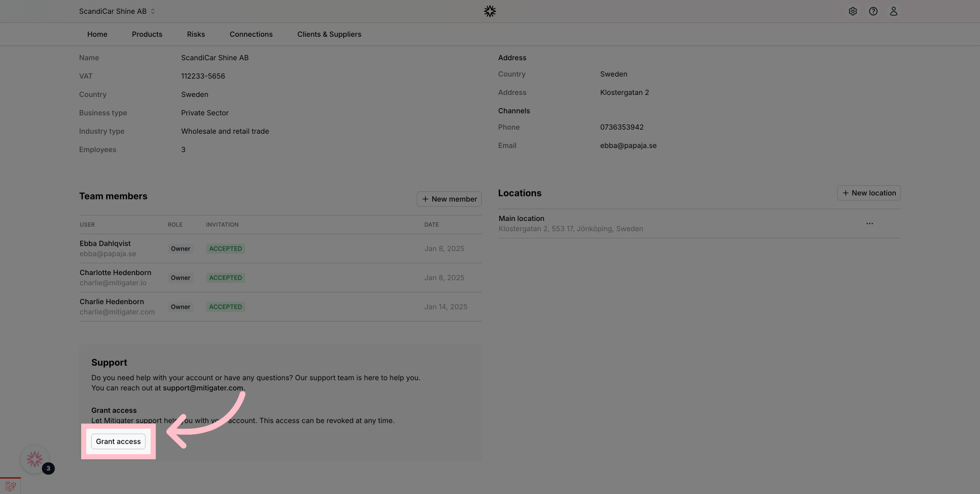Add a New location

coord(869,193)
